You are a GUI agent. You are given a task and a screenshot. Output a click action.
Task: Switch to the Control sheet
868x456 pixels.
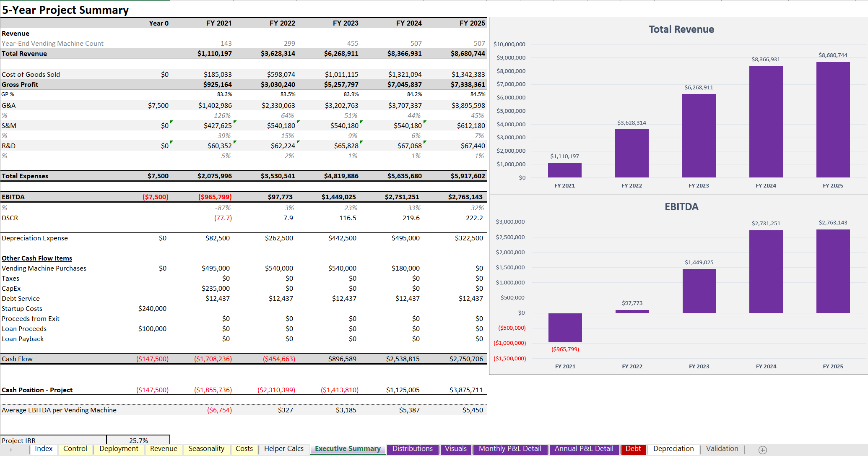(75, 449)
